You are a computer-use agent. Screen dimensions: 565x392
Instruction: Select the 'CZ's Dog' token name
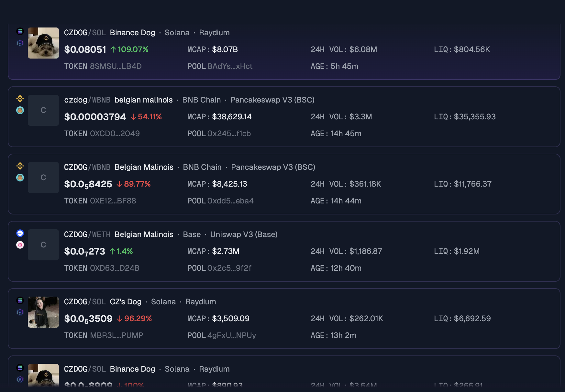click(x=126, y=302)
